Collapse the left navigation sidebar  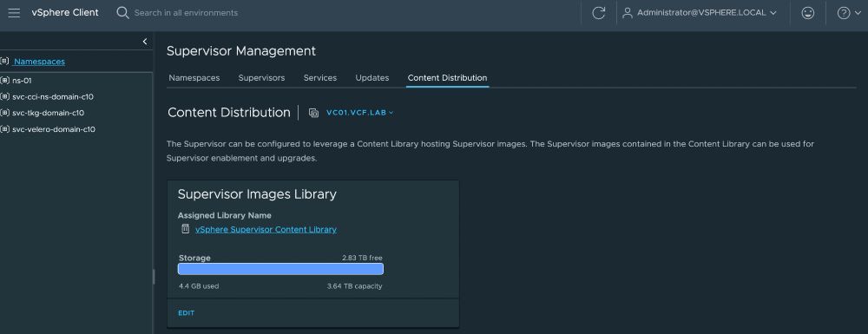click(145, 42)
